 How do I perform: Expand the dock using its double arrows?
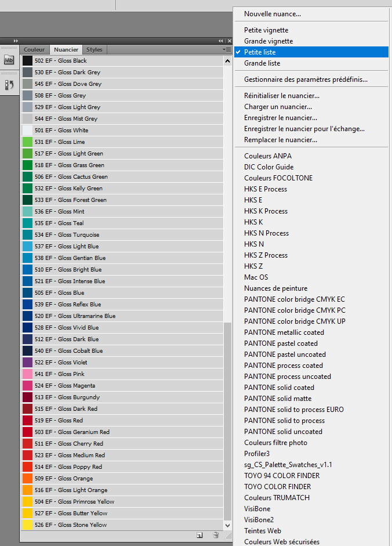pos(16,41)
